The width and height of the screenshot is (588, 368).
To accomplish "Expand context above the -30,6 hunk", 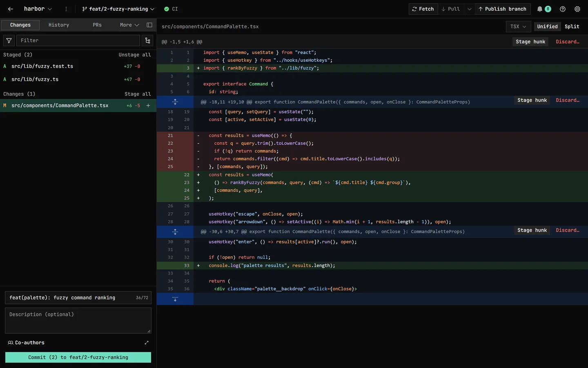I will [175, 232].
